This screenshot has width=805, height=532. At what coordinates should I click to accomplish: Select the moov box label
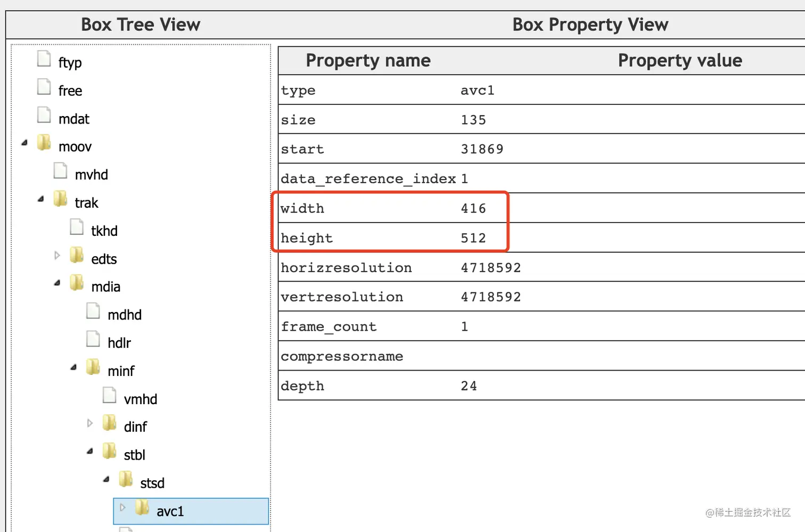pyautogui.click(x=75, y=147)
